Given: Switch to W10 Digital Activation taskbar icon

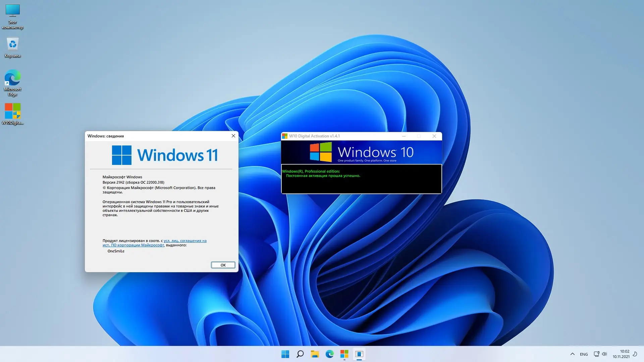Looking at the screenshot, I should 344,354.
